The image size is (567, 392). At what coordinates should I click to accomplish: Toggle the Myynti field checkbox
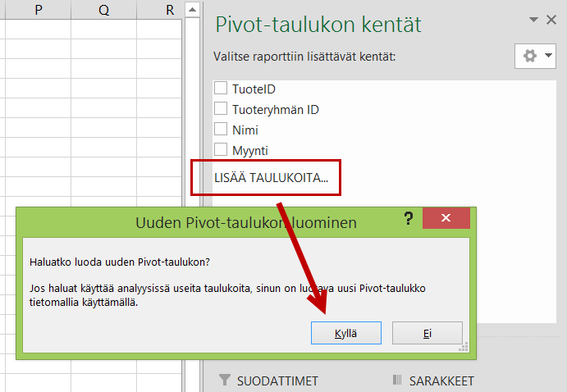click(x=221, y=149)
